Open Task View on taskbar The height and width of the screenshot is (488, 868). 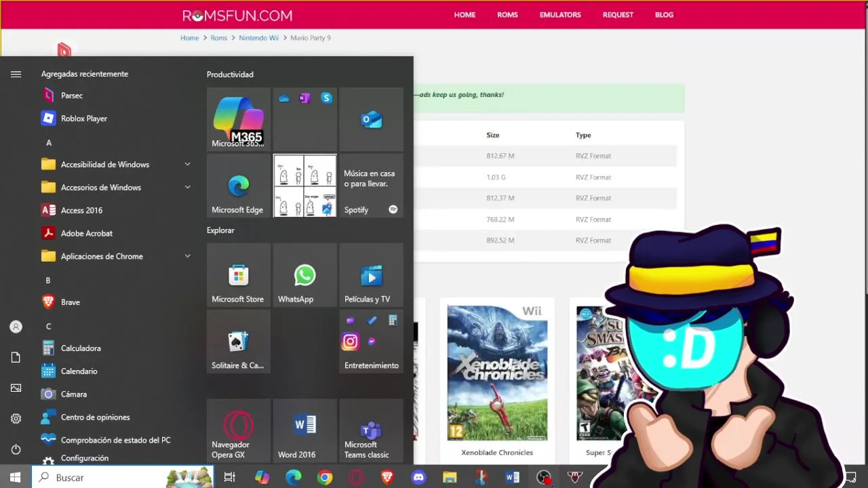(229, 478)
